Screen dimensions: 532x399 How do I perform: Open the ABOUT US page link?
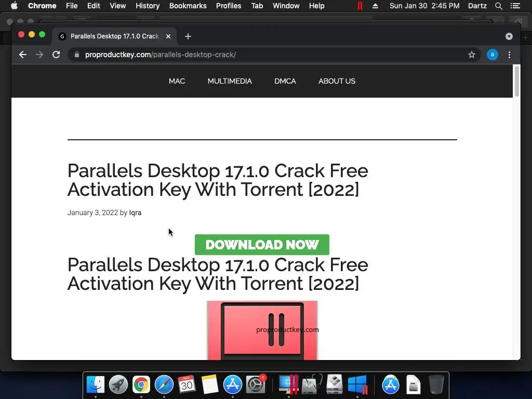pyautogui.click(x=337, y=81)
